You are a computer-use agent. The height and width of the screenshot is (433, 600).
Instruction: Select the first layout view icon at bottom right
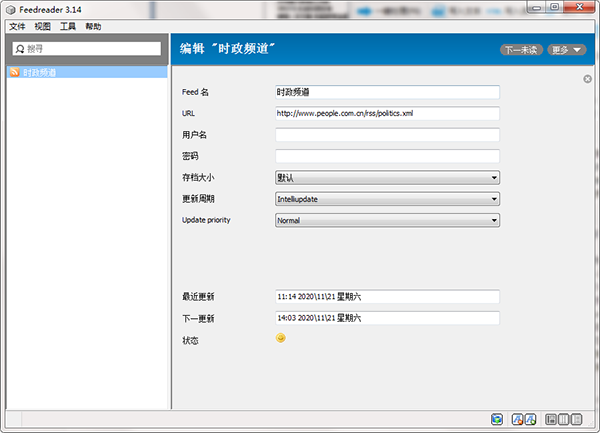(551, 419)
